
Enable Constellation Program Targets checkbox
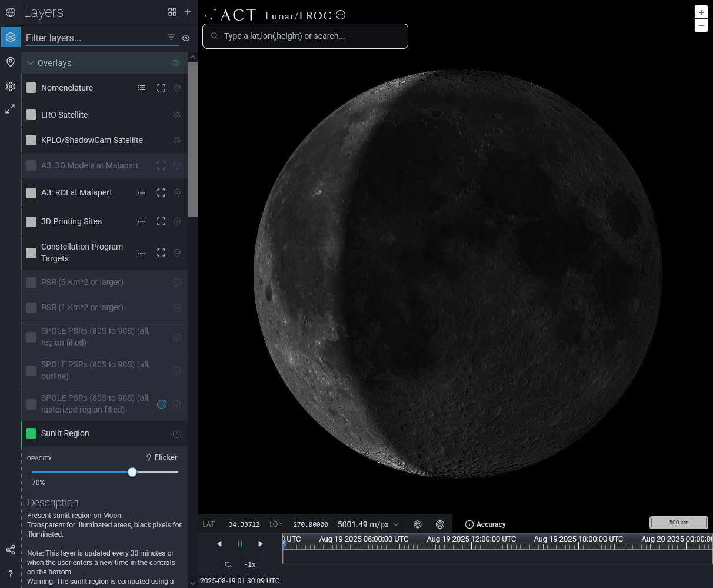coord(31,253)
